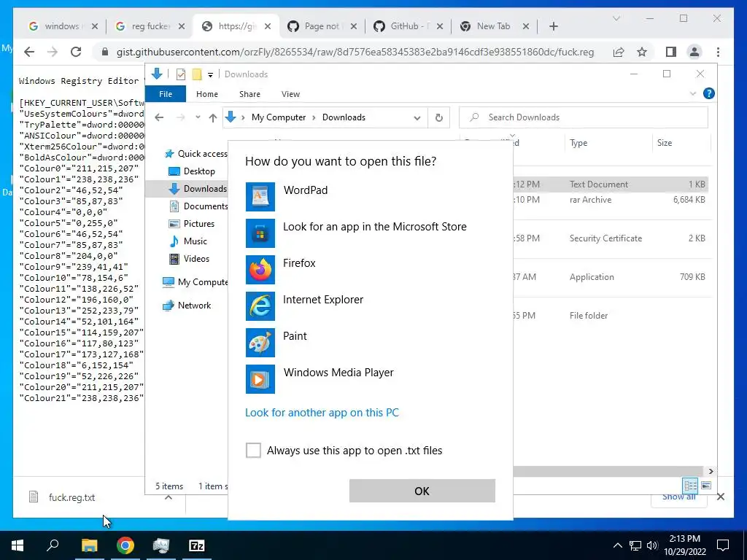Viewport: 747px width, 560px height.
Task: Close the Chrome downloads bar
Action: click(720, 497)
